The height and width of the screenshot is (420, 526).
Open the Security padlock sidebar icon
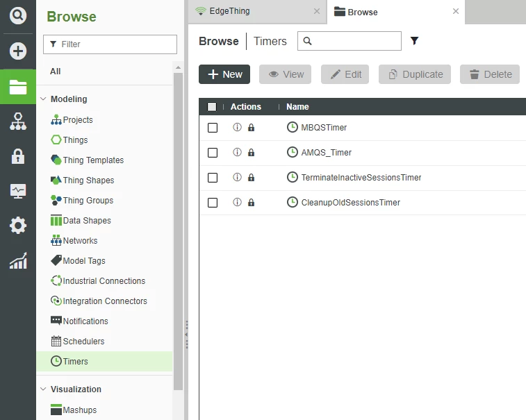click(x=18, y=156)
